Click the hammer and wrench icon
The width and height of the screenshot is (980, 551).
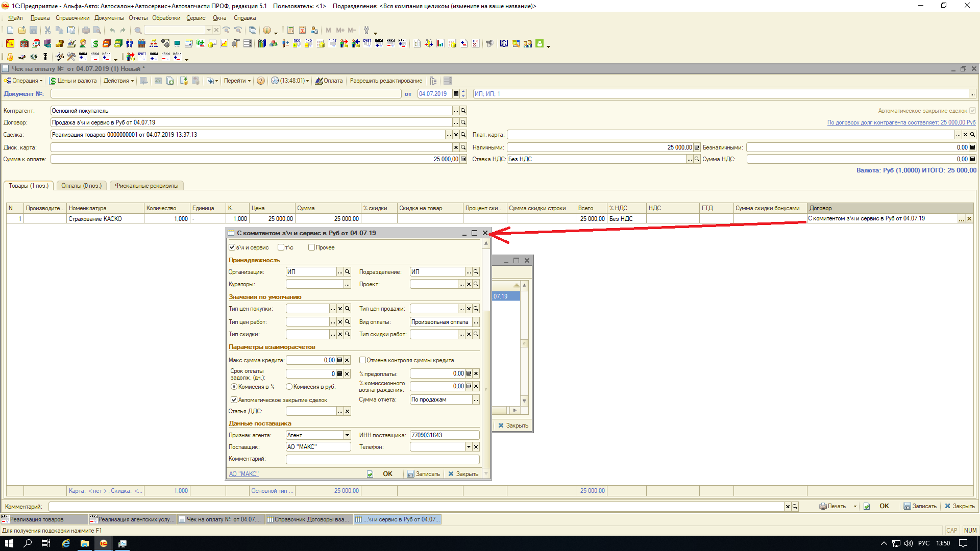(x=71, y=57)
